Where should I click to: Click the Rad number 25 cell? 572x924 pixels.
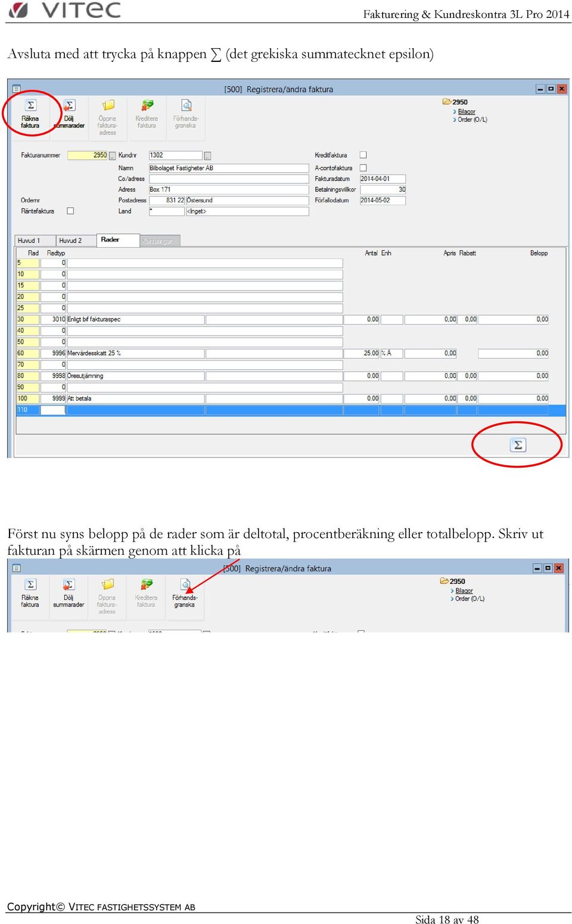point(27,308)
